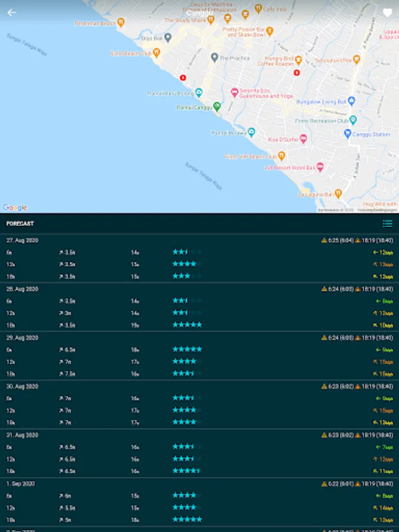Select the La Laguna Bali restaurant pin
The height and width of the screenshot is (532, 399).
pos(338,194)
